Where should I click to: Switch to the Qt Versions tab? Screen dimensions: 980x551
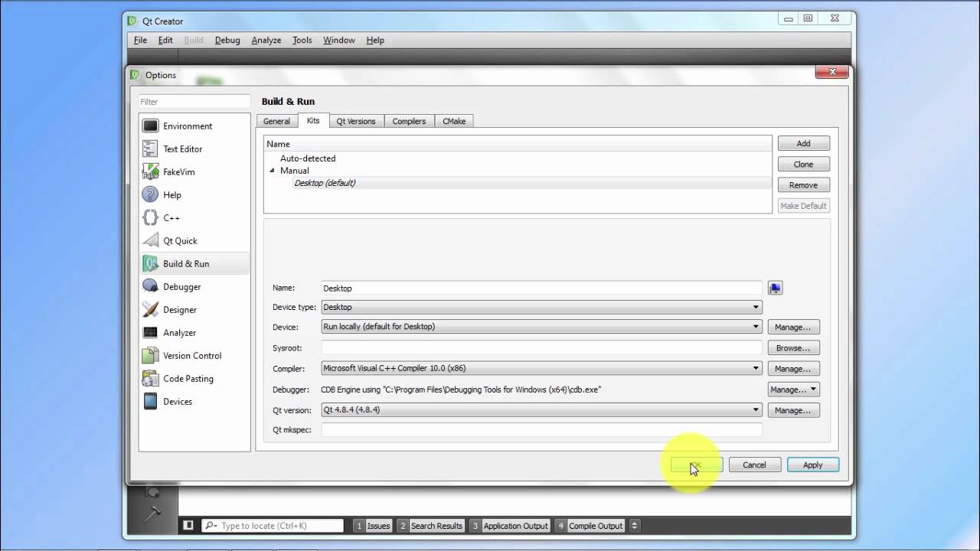(356, 121)
